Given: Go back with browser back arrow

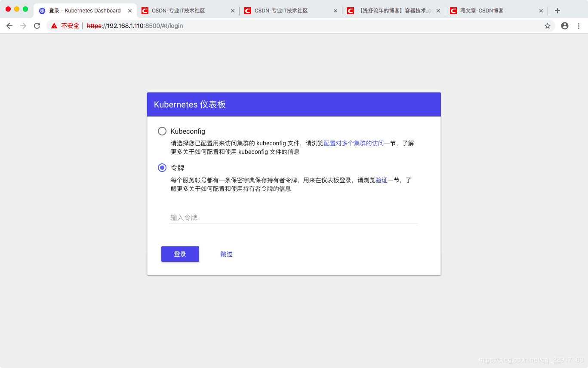Looking at the screenshot, I should click(x=9, y=26).
